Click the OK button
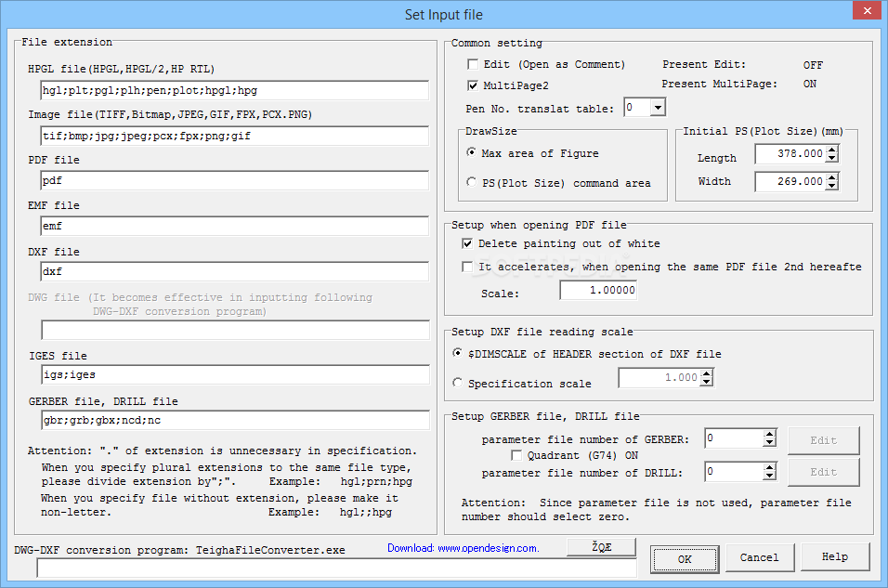 685,559
